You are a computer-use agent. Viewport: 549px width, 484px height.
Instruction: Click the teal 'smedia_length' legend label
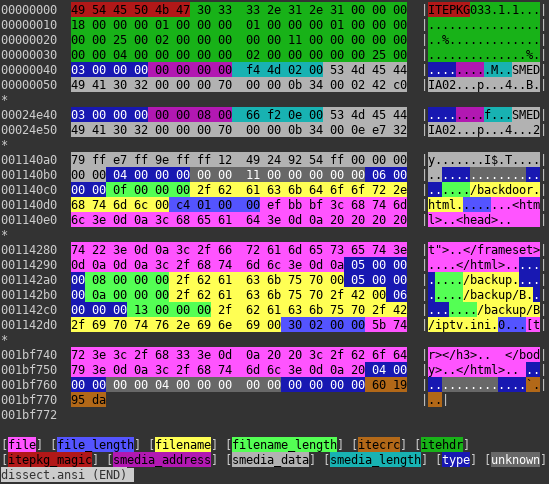pos(375,460)
